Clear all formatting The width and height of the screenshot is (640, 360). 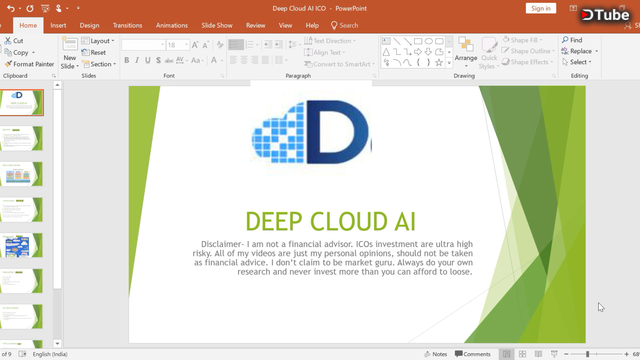click(220, 45)
